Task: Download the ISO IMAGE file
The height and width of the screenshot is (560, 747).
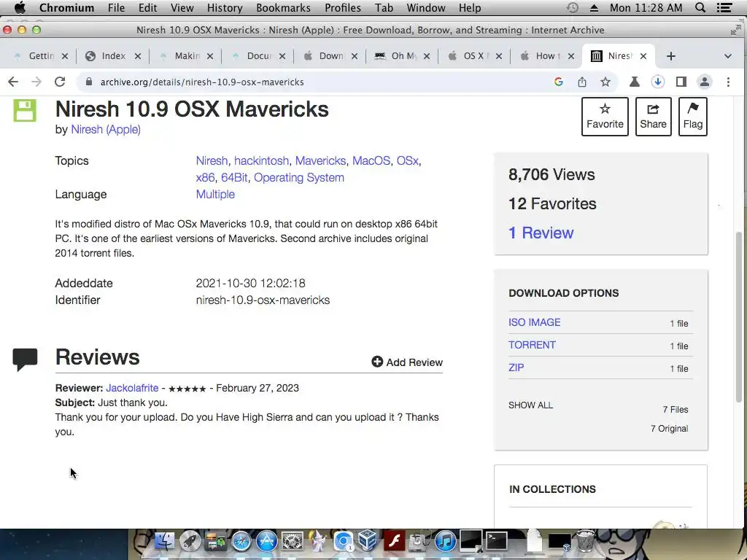Action: [535, 322]
